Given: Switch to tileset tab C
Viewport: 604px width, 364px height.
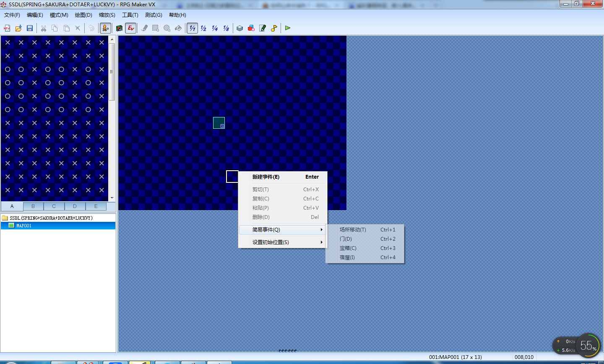Looking at the screenshot, I should (54, 206).
